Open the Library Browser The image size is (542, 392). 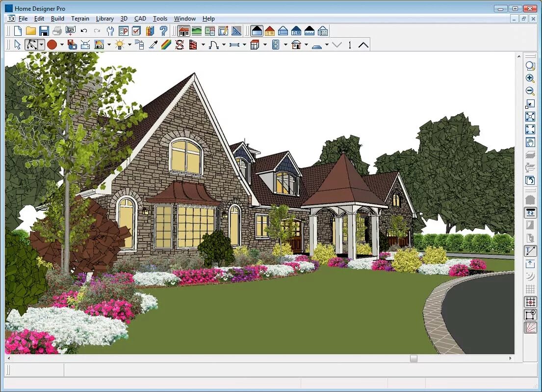[x=150, y=30]
